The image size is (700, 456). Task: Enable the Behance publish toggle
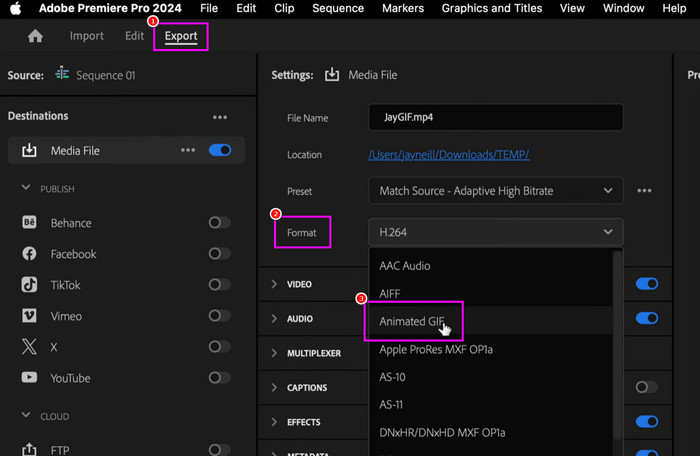(x=220, y=222)
